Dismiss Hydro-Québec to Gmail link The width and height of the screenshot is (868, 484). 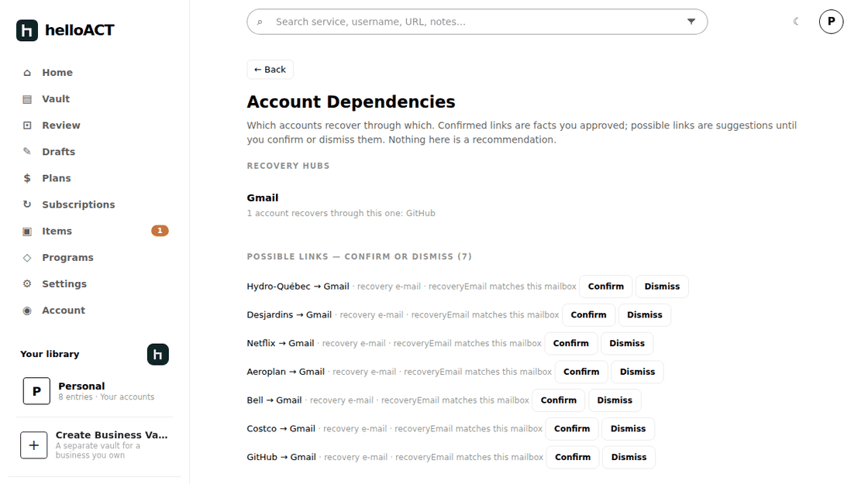point(662,287)
